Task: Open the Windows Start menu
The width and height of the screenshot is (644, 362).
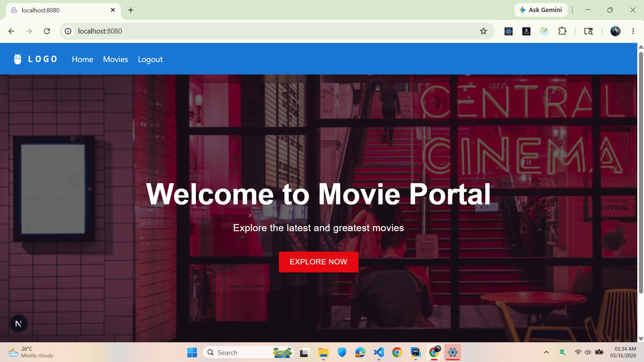Action: coord(192,352)
